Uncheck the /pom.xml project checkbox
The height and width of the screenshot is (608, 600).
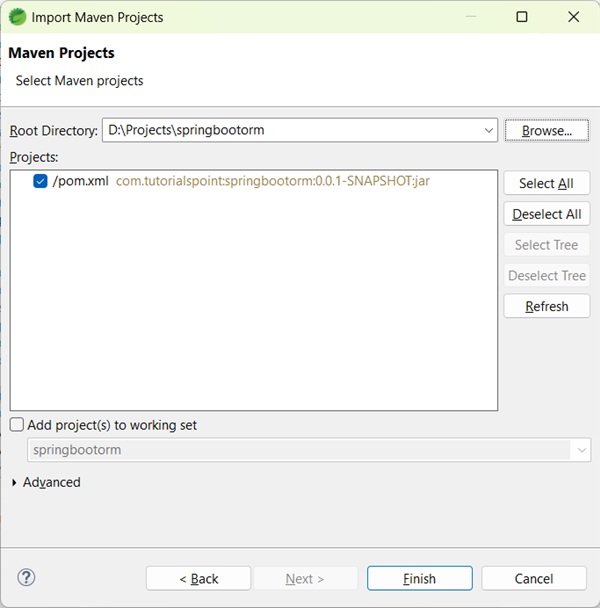coord(40,181)
